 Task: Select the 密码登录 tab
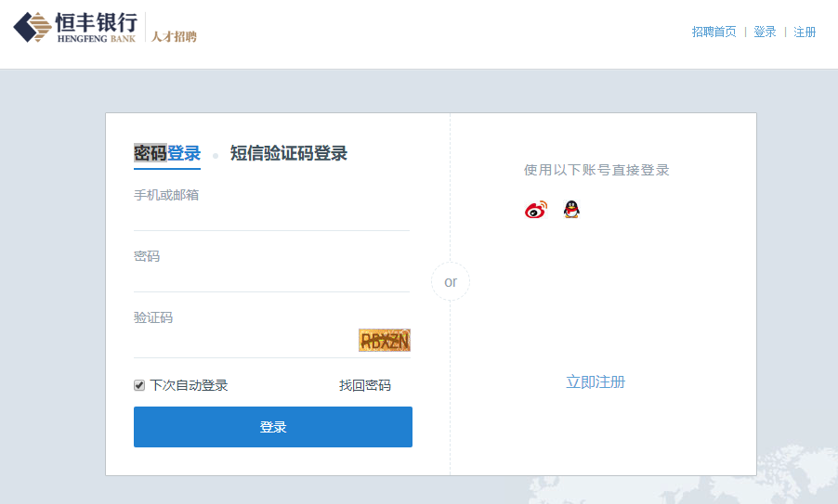pos(167,154)
